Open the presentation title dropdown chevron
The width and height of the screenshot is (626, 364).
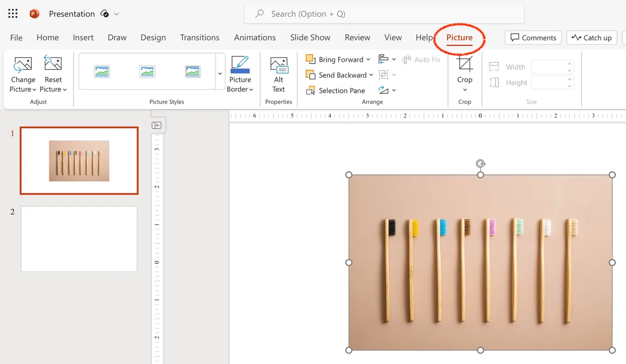tap(116, 14)
